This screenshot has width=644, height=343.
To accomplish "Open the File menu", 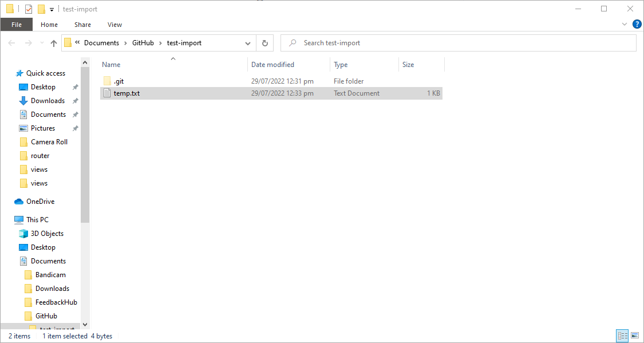I will [x=17, y=25].
